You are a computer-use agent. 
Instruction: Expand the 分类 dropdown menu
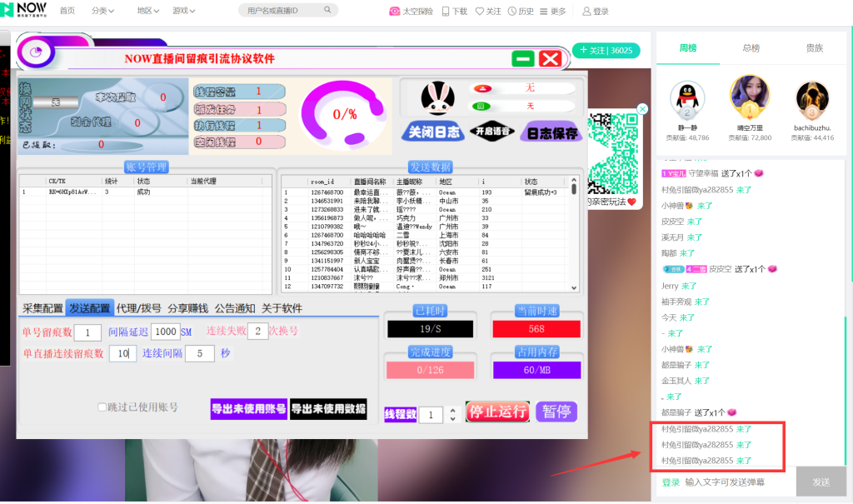click(102, 12)
